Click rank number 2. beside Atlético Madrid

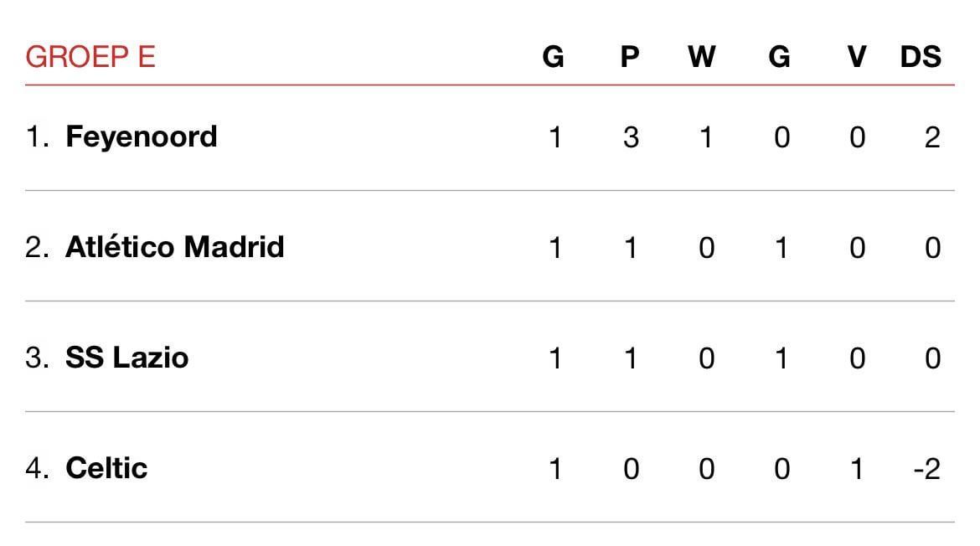point(38,247)
